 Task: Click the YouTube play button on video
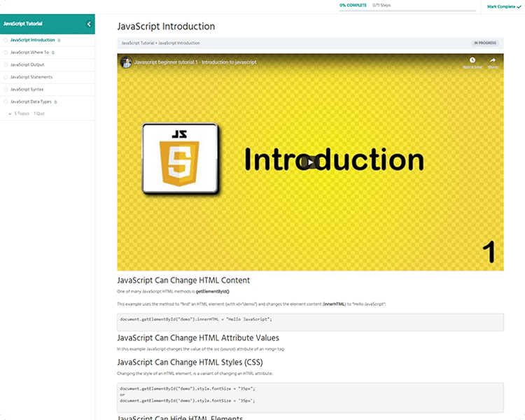(310, 162)
